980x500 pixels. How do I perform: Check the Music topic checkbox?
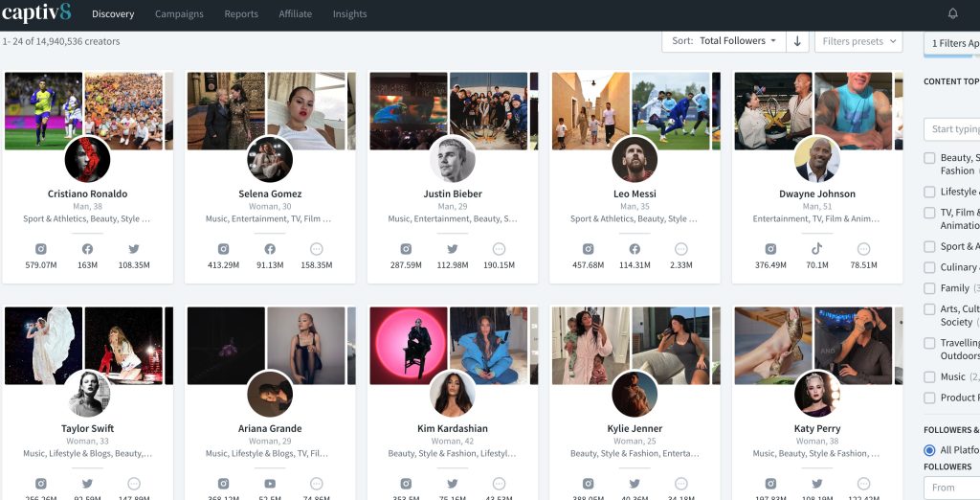(x=929, y=376)
